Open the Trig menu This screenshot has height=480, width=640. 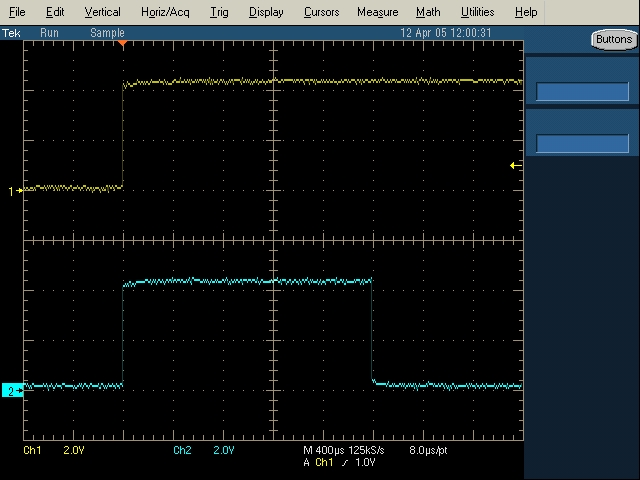coord(219,12)
